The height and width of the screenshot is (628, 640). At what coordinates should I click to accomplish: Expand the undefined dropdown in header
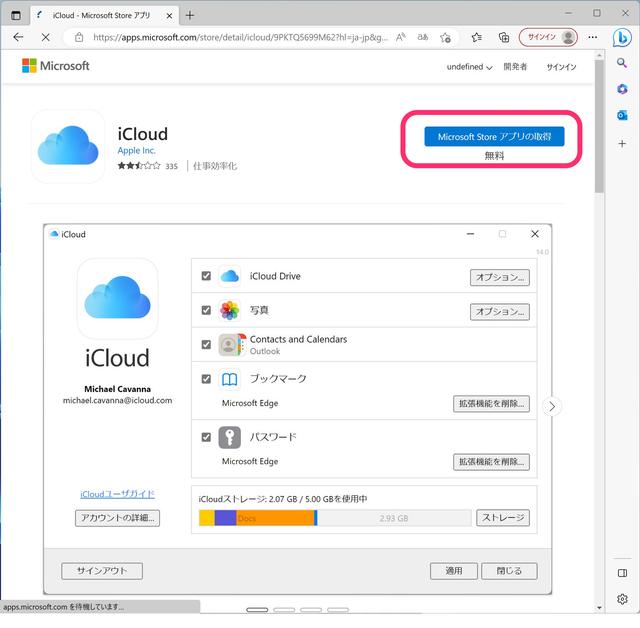coord(469,67)
